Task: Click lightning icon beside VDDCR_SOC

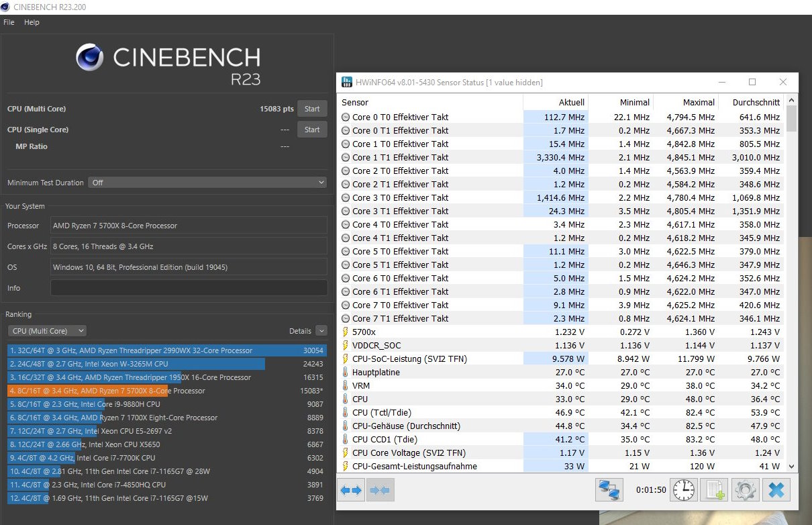Action: point(346,345)
